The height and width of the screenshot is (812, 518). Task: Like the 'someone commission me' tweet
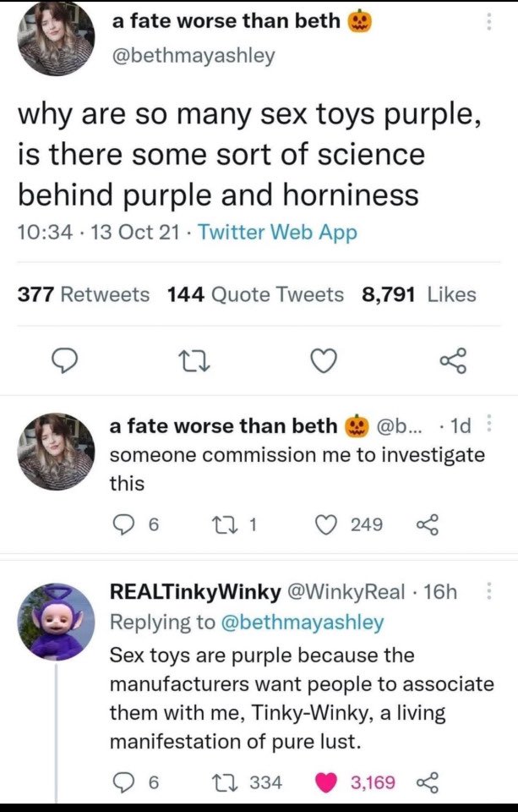(323, 525)
